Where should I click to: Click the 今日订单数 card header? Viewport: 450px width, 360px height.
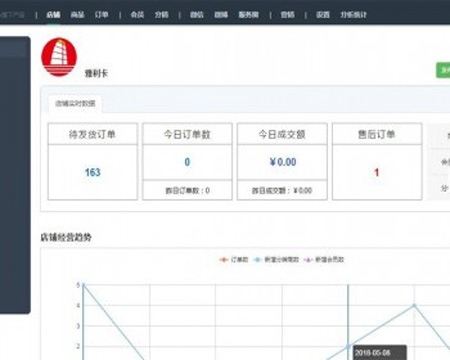click(x=187, y=134)
